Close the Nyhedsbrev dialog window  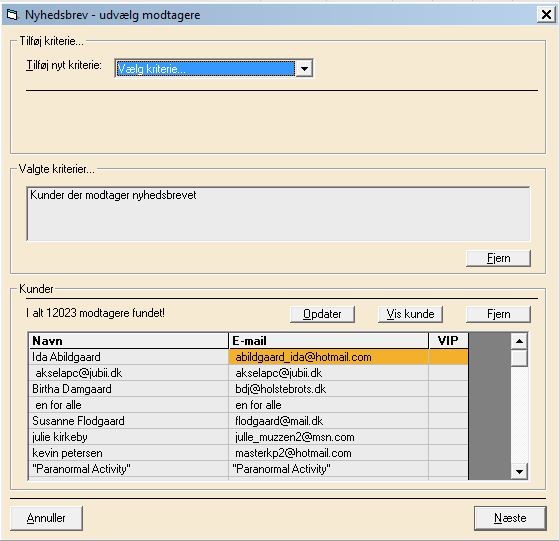546,15
